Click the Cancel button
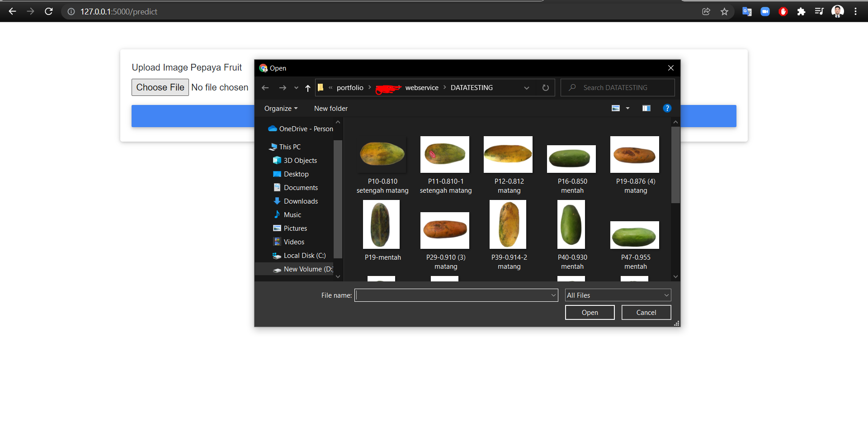This screenshot has width=868, height=447. 646,312
